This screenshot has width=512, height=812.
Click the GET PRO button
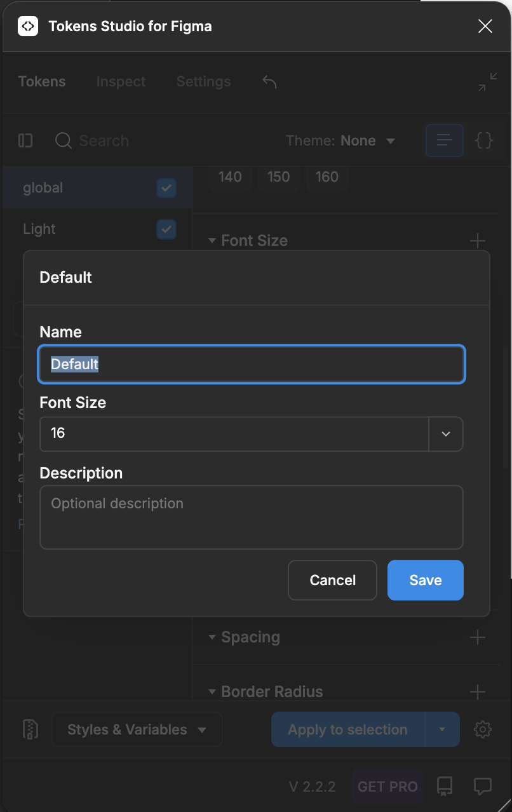pos(387,787)
